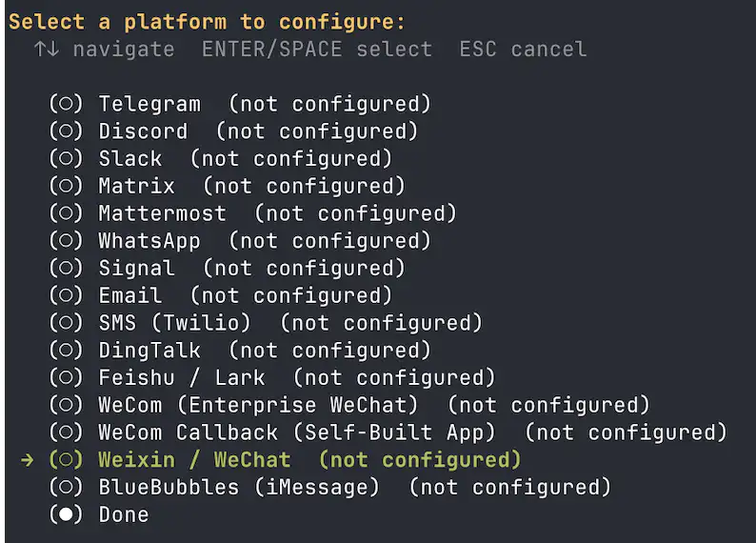Select the DingTalk radio button
The image size is (756, 543).
point(65,351)
